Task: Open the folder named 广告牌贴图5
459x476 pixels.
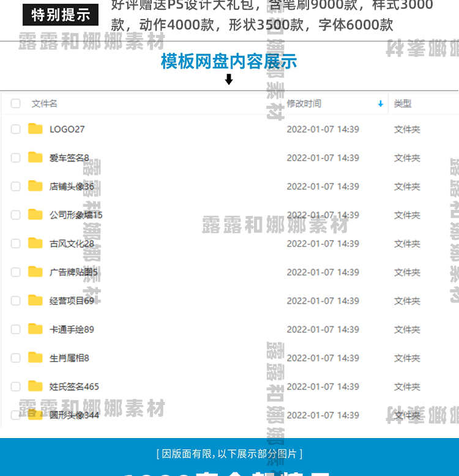Action: (73, 272)
